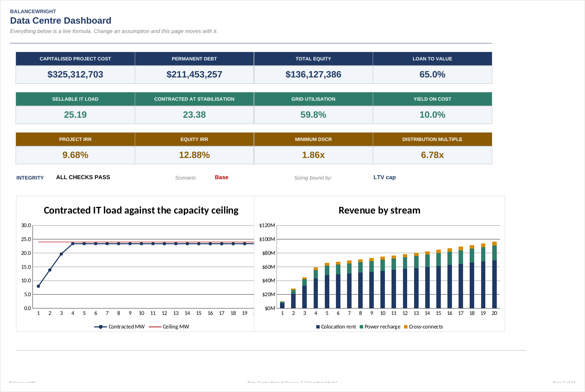The image size is (585, 392).
Task: Click the Total Equity header cell
Action: point(313,59)
